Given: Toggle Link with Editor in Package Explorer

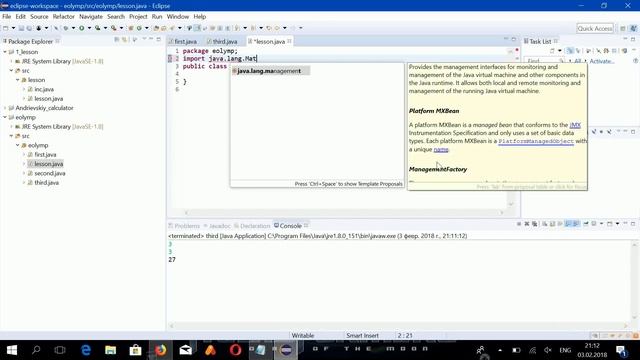Looking at the screenshot, I should coord(124,39).
